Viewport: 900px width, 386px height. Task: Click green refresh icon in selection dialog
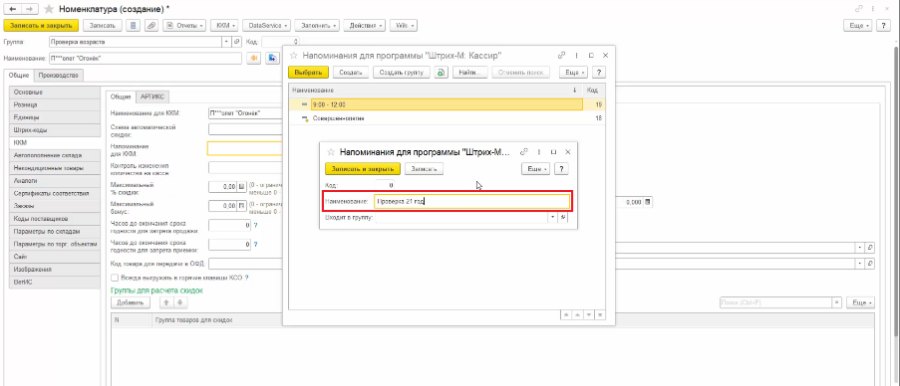pos(441,72)
